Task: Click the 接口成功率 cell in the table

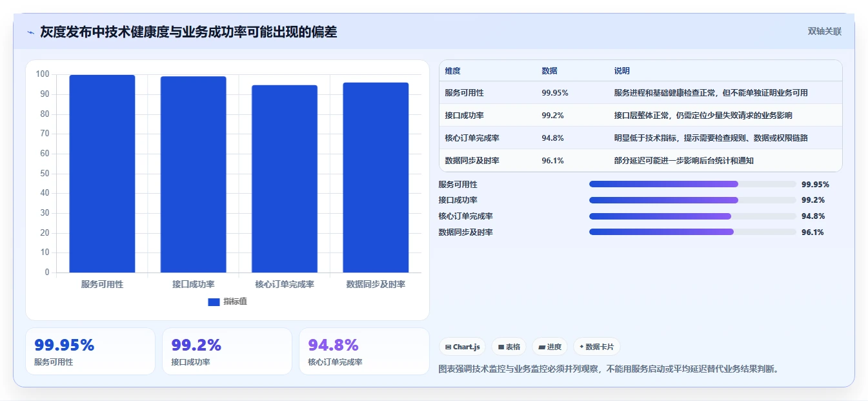Action: 464,116
